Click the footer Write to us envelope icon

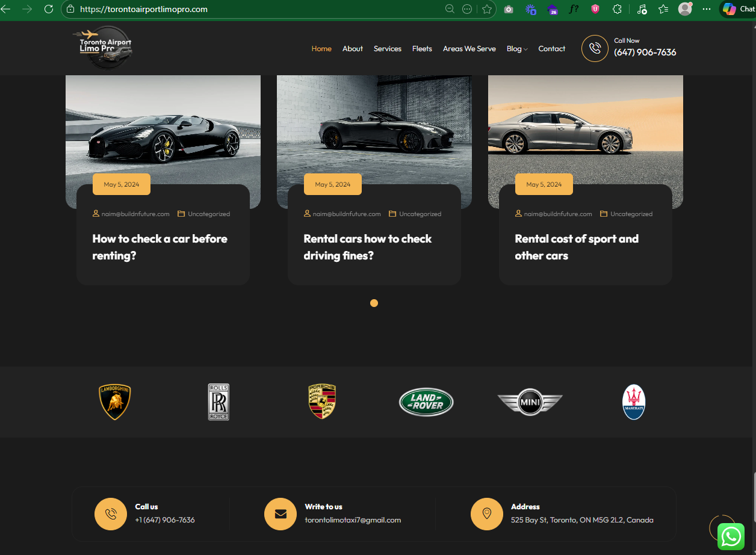280,514
